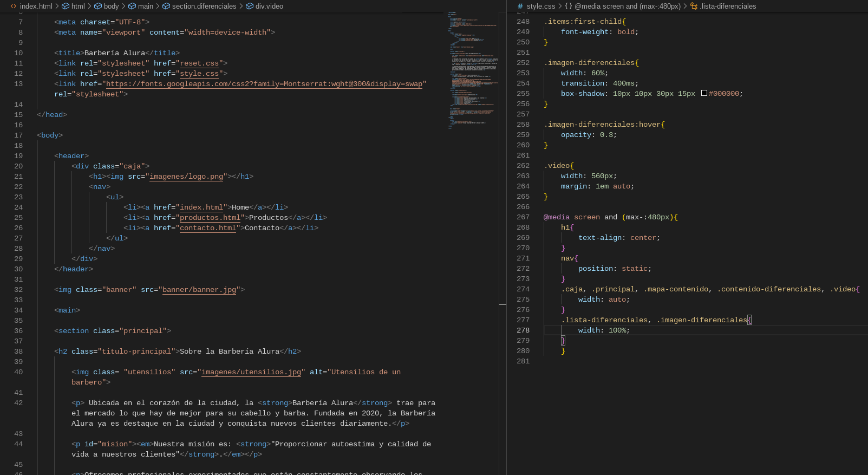
Task: Select line 20 by its line number
Action: [x=18, y=166]
